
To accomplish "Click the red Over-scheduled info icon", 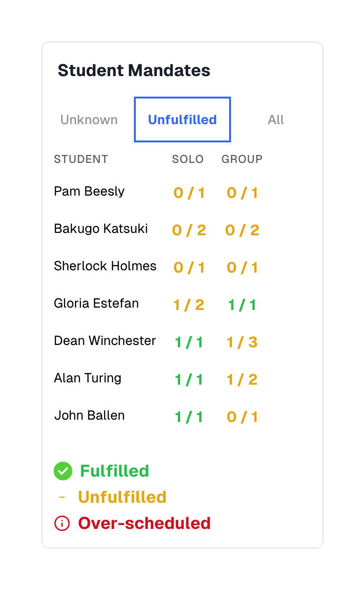I will pyautogui.click(x=62, y=523).
